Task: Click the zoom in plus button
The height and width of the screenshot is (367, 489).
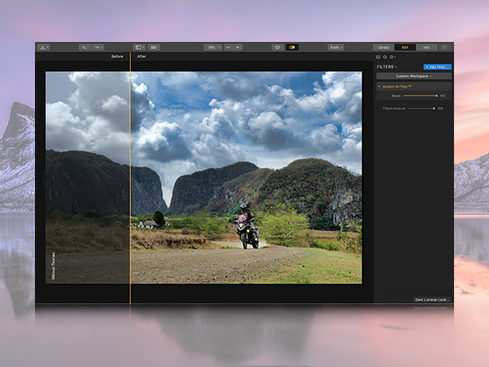Action: (237, 47)
